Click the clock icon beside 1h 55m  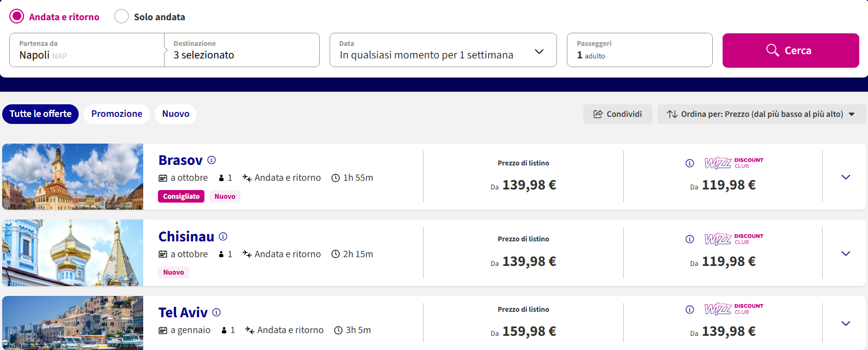(x=336, y=178)
